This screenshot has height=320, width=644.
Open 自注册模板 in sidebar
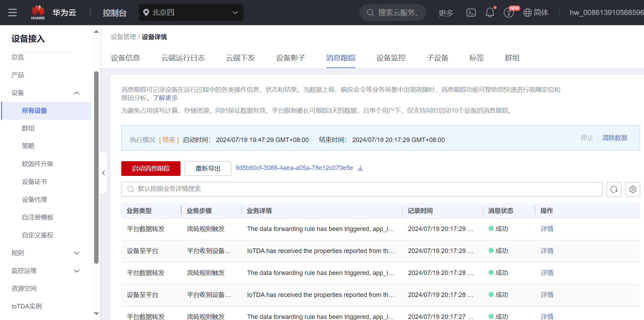point(38,217)
